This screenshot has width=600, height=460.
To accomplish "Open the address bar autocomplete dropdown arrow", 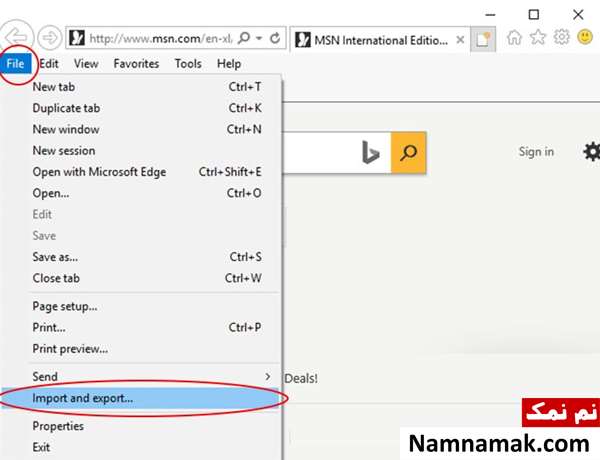I will pyautogui.click(x=259, y=38).
